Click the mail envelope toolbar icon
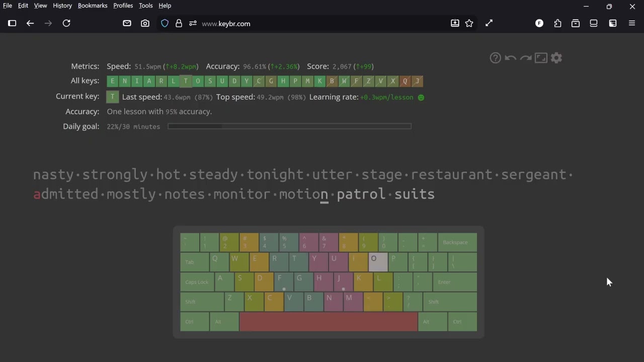This screenshot has width=644, height=362. [x=127, y=23]
